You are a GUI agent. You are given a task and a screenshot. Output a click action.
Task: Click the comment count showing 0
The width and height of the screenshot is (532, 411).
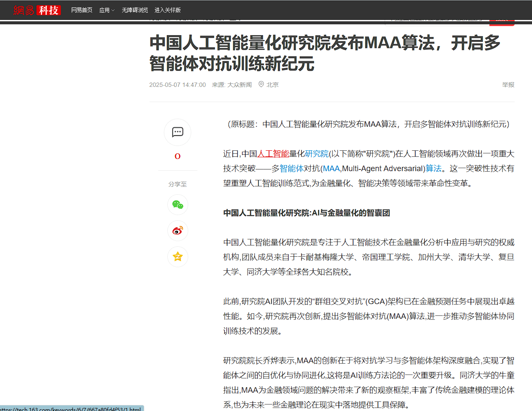tap(177, 156)
